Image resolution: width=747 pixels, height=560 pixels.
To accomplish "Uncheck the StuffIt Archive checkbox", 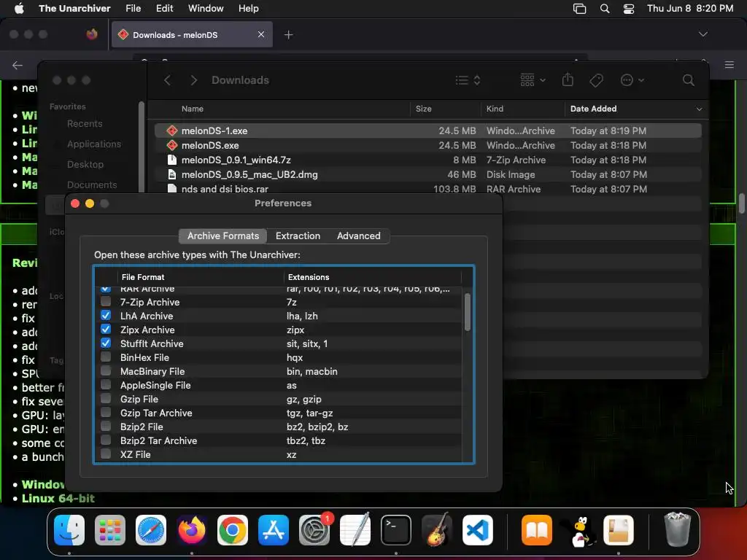I will [106, 343].
